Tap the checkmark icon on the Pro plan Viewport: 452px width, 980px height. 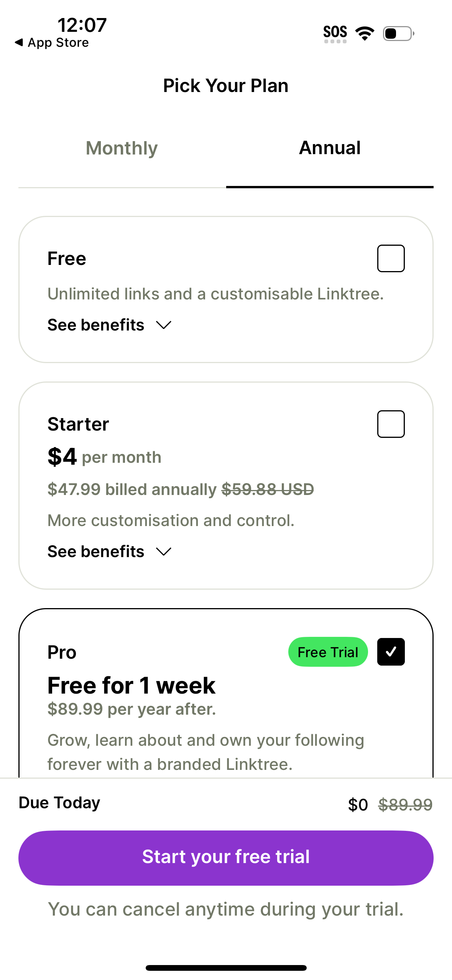click(x=391, y=652)
